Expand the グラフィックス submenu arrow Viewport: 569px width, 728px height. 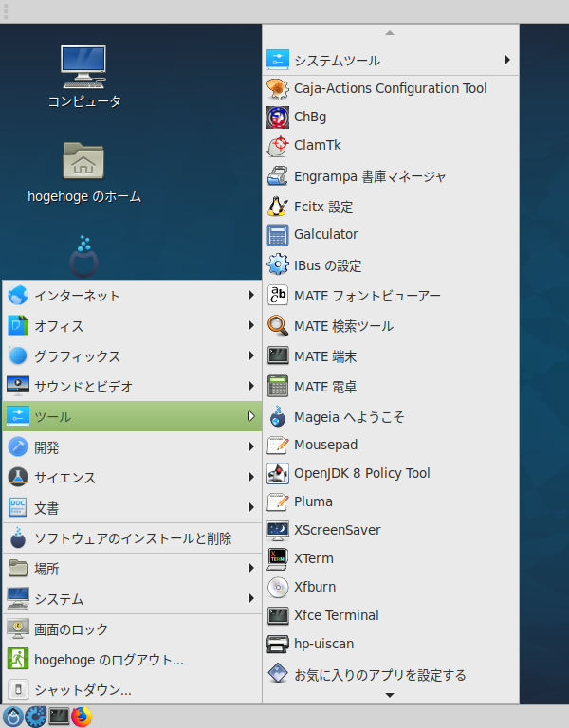(251, 355)
